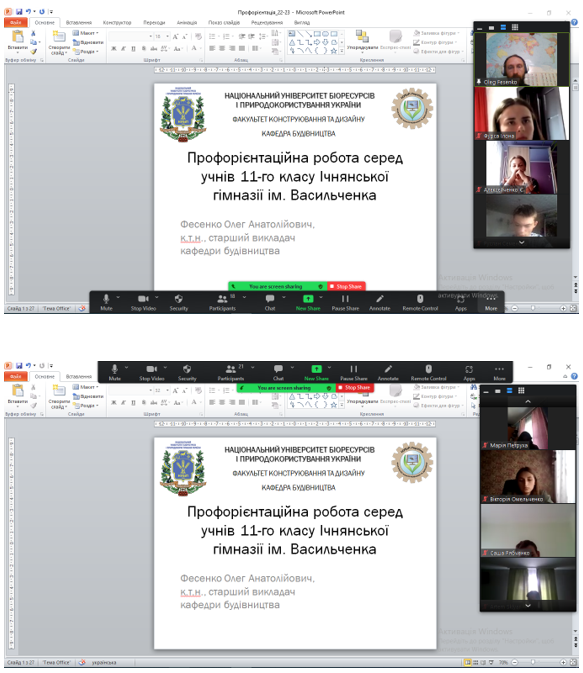Click Undo icon in upper PowerPoint title bar

tap(28, 12)
